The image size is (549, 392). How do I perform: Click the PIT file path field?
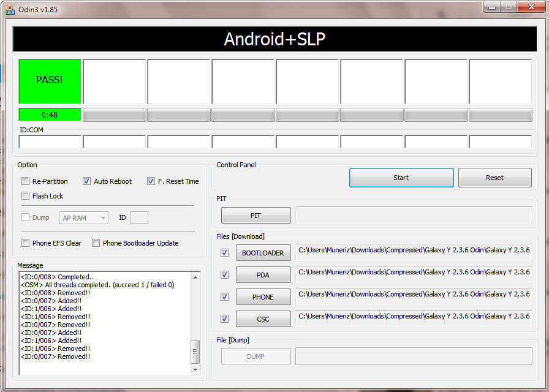414,215
